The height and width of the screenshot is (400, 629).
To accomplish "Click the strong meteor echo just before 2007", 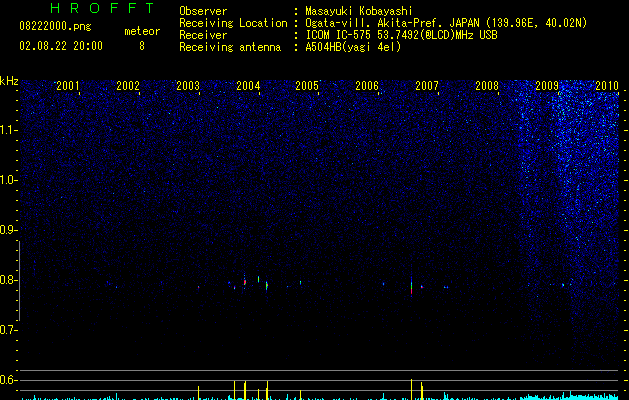I will point(411,286).
